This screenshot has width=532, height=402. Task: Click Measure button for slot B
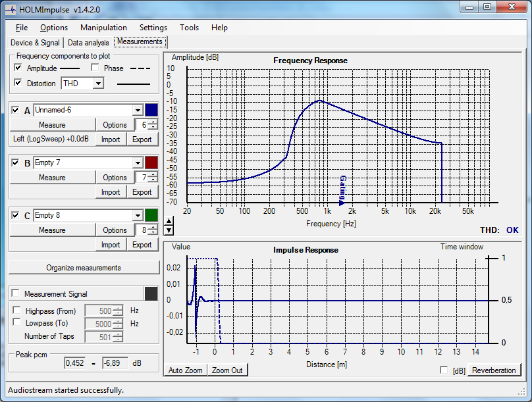coord(52,177)
